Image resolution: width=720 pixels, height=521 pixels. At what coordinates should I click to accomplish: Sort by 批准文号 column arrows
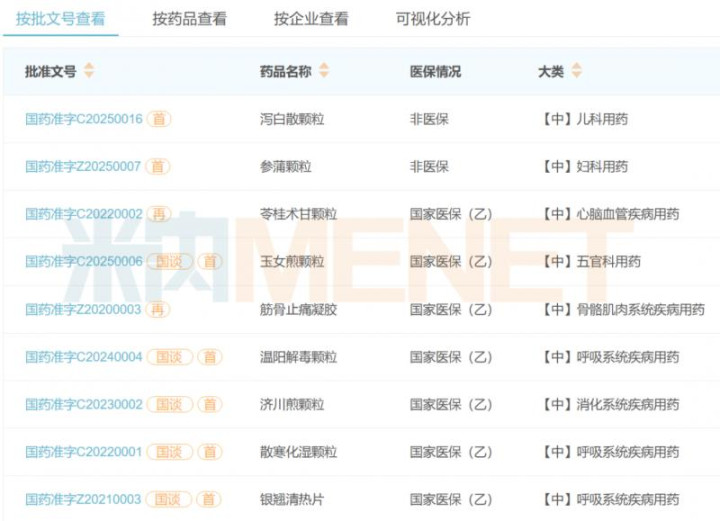(x=89, y=71)
